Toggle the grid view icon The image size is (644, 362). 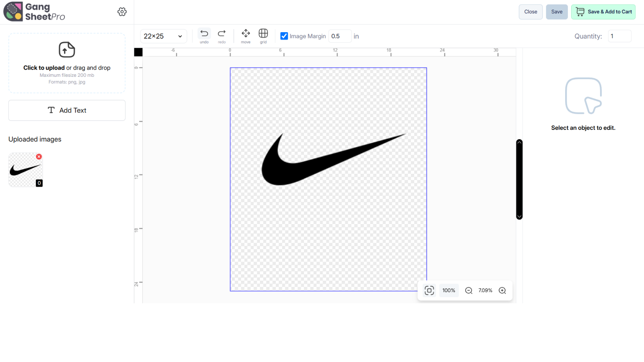coord(263,34)
